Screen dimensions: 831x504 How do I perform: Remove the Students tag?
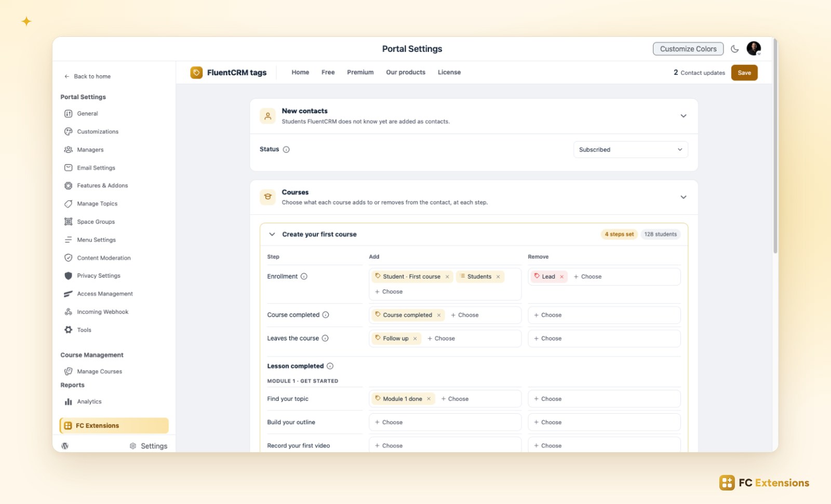tap(498, 277)
